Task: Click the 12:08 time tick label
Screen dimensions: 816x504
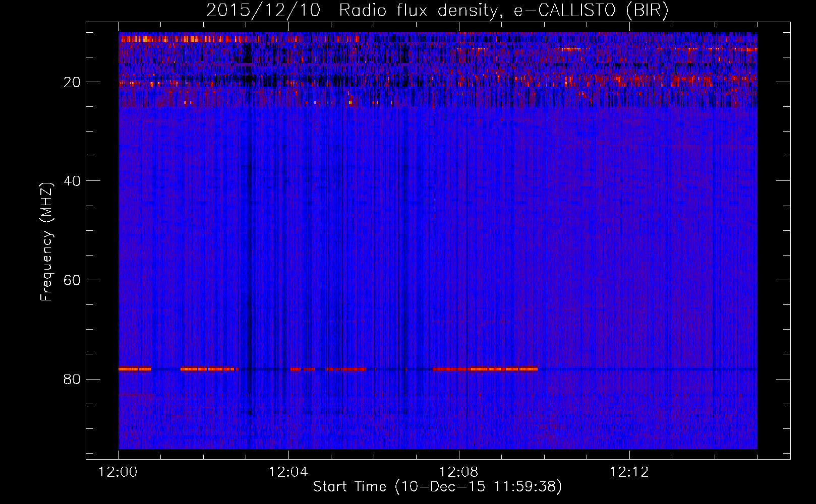Action: point(459,472)
